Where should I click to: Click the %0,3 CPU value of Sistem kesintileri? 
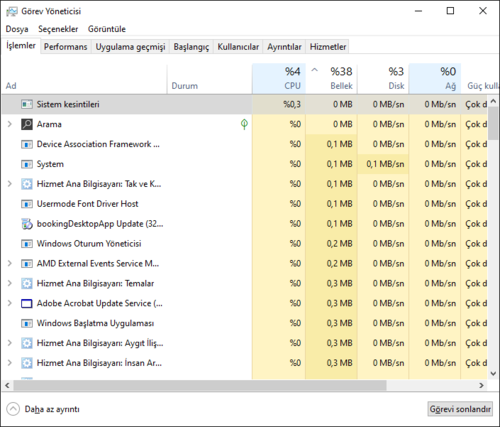[x=292, y=104]
